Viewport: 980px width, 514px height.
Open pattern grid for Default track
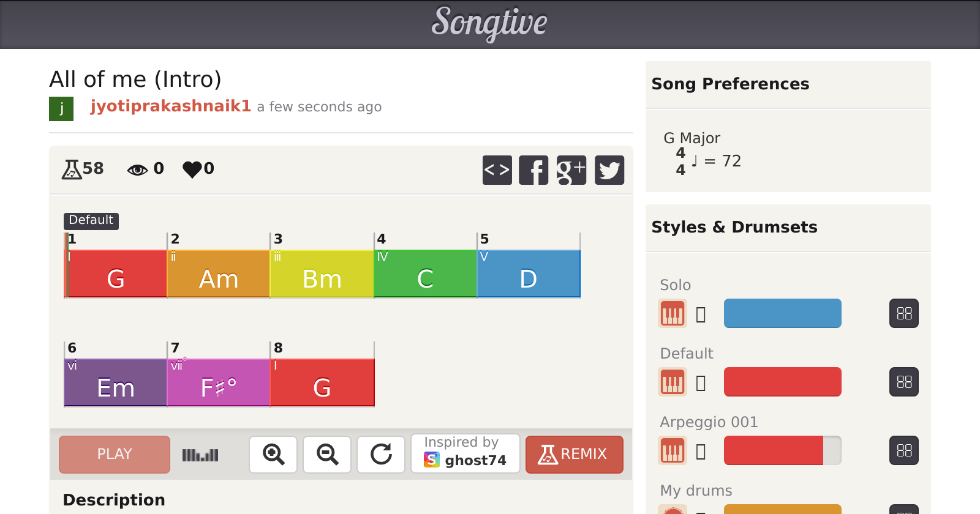903,382
